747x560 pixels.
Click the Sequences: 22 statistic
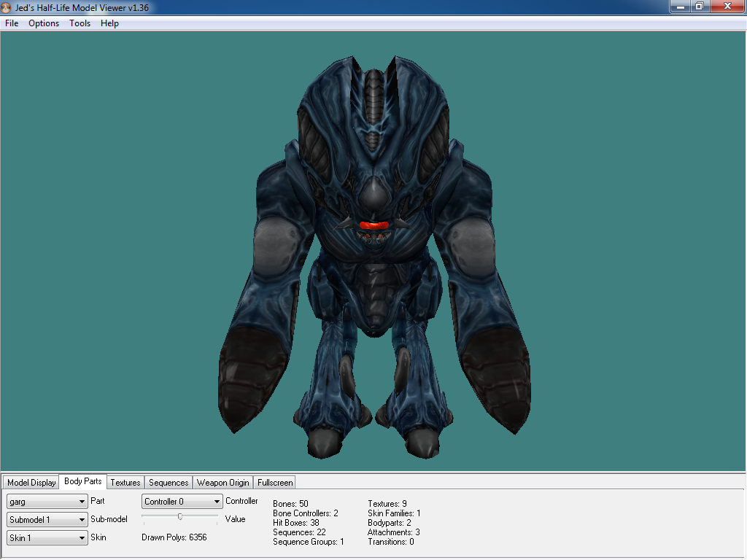click(299, 532)
